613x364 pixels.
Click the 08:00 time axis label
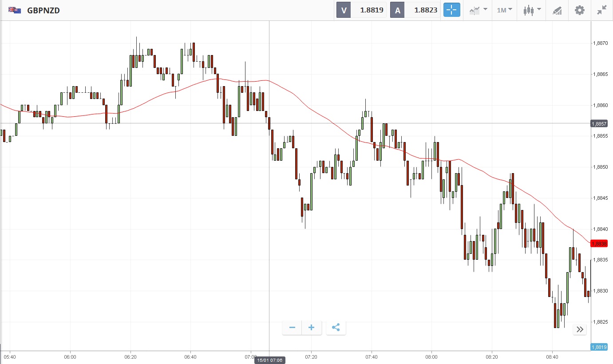[431, 356]
